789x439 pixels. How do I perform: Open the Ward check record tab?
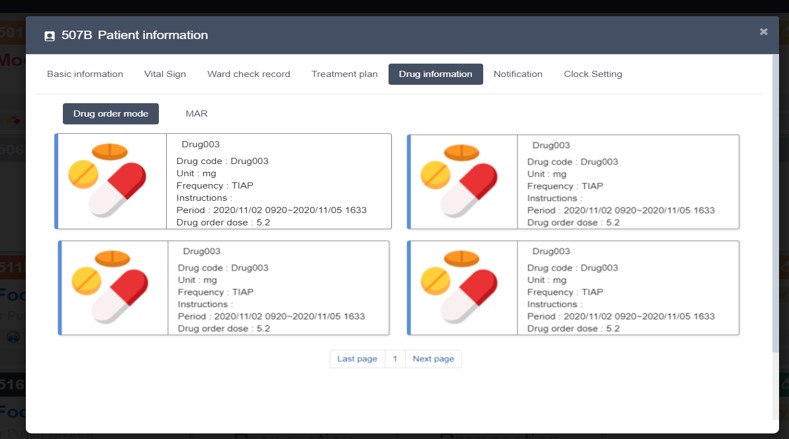click(x=248, y=74)
